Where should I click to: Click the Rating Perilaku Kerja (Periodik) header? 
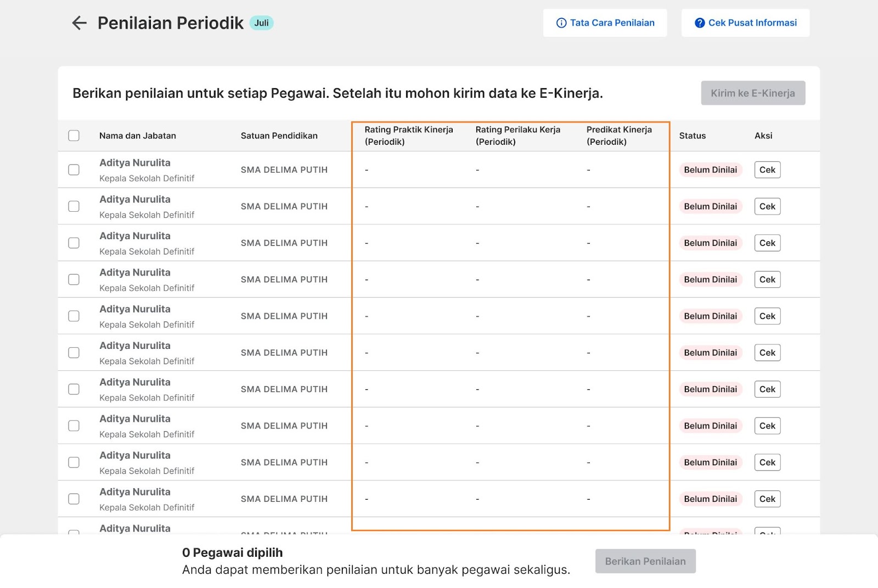518,135
